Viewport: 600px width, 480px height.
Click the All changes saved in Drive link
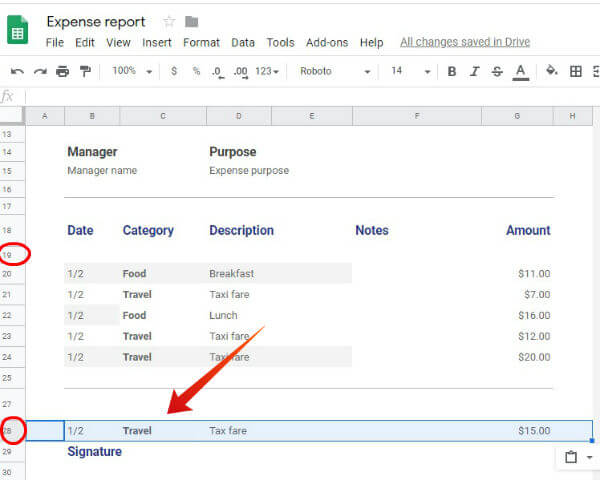465,42
